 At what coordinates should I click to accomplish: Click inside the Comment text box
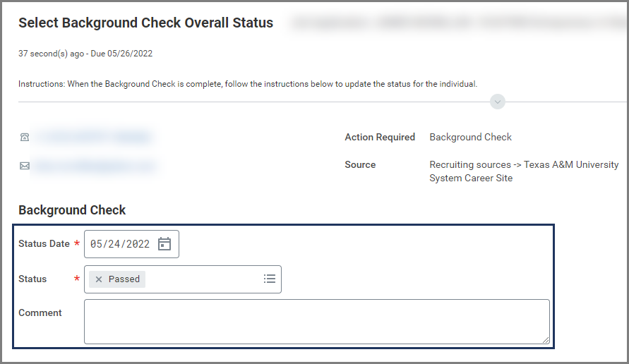point(316,321)
